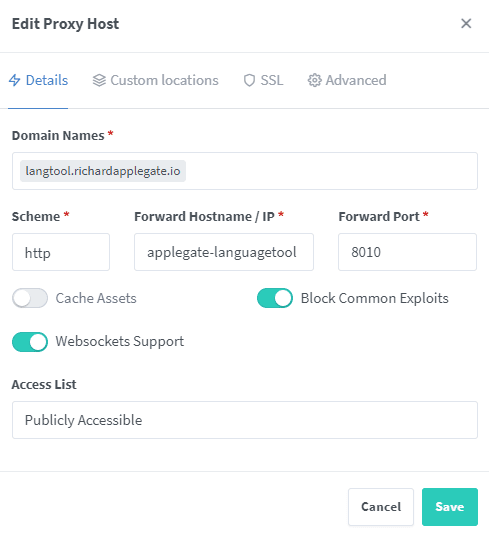This screenshot has width=489, height=535.
Task: Open the Custom locations tab label
Action: pos(164,81)
